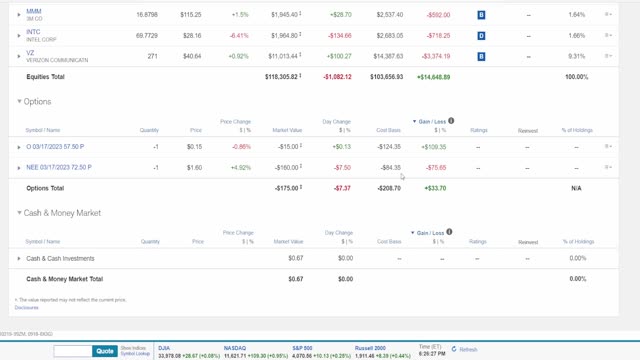Open the Disclosures link
This screenshot has width=640, height=360.
click(27, 307)
